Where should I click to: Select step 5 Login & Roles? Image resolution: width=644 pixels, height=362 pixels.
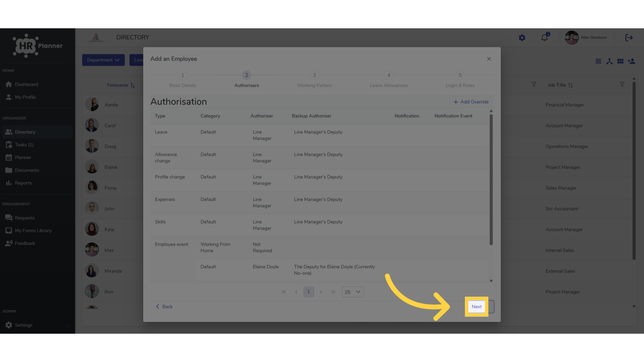pos(460,80)
